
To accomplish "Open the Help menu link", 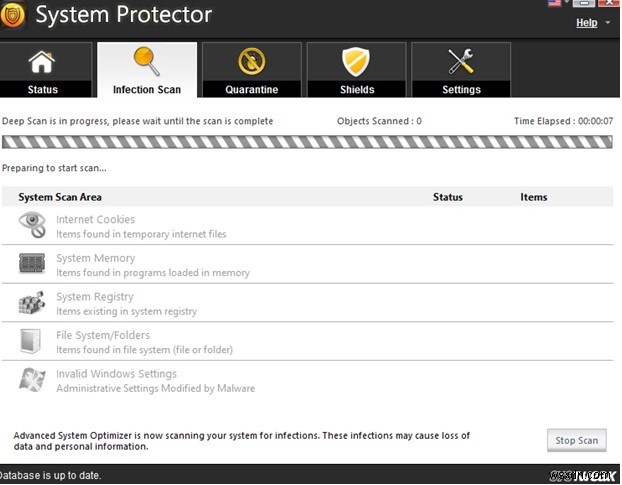I will click(x=587, y=23).
